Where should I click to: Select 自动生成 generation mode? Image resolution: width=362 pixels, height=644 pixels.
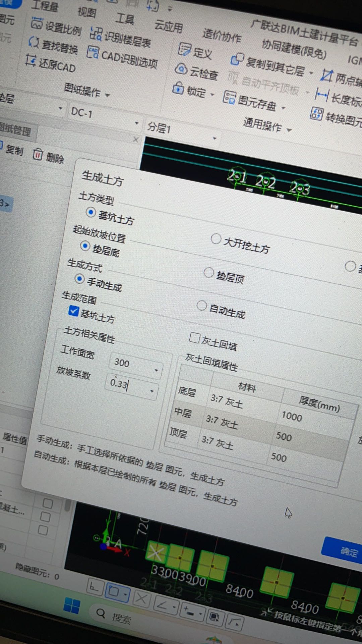201,305
